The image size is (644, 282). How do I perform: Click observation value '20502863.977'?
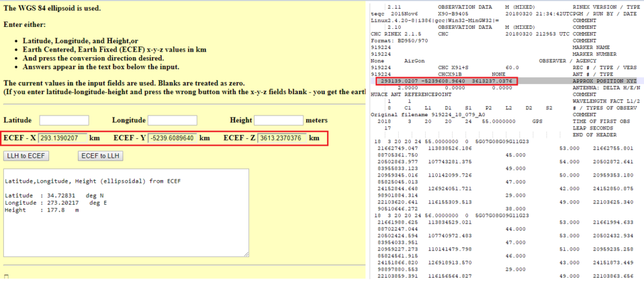coord(397,161)
